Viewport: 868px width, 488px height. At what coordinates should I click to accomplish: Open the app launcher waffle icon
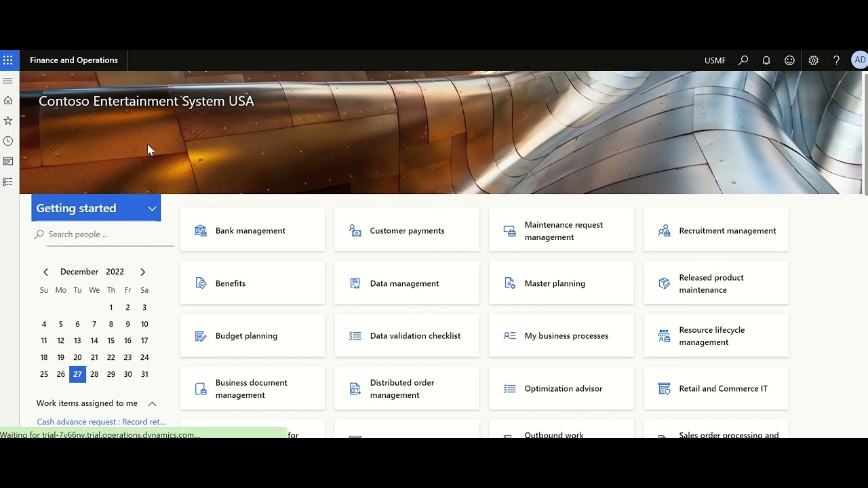(8, 60)
